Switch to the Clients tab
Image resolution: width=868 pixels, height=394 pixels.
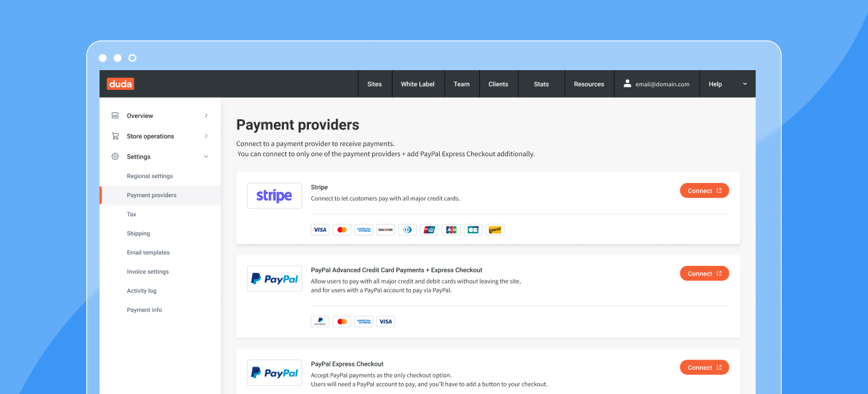(498, 84)
